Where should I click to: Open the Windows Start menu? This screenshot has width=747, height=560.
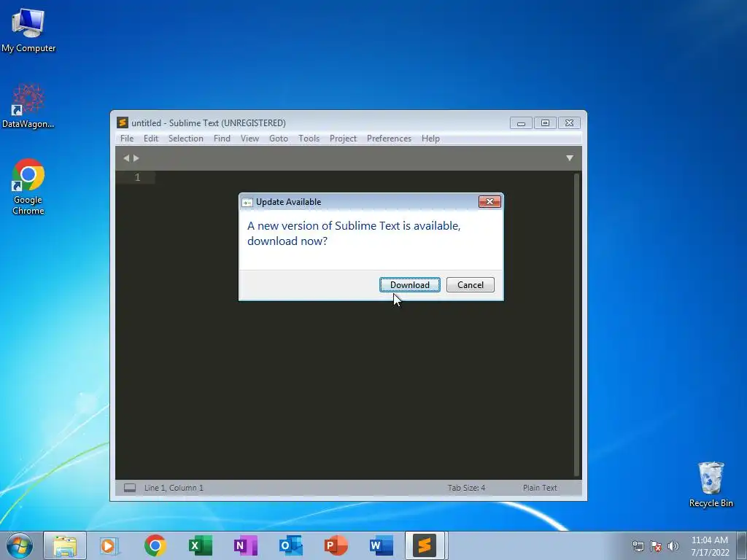20,545
